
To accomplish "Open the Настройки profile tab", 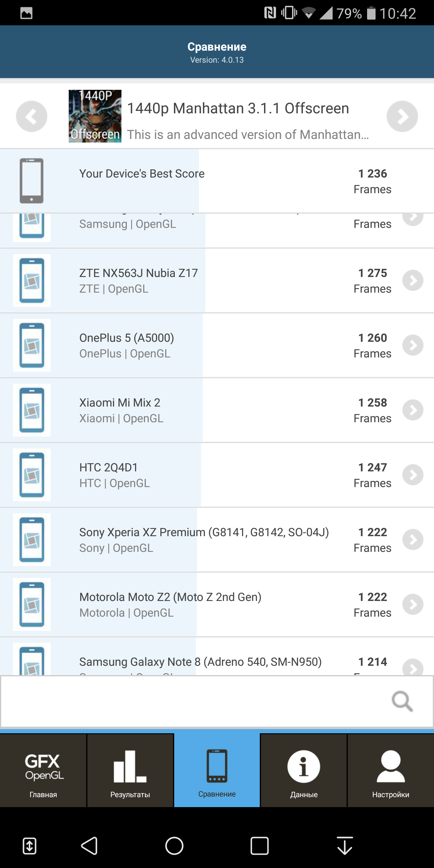I will (x=391, y=770).
